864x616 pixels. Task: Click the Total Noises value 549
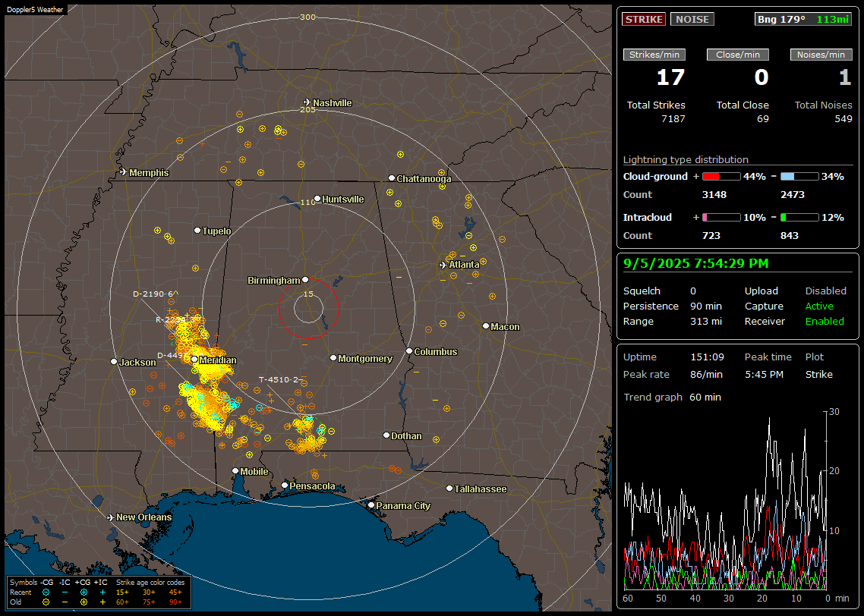point(843,119)
